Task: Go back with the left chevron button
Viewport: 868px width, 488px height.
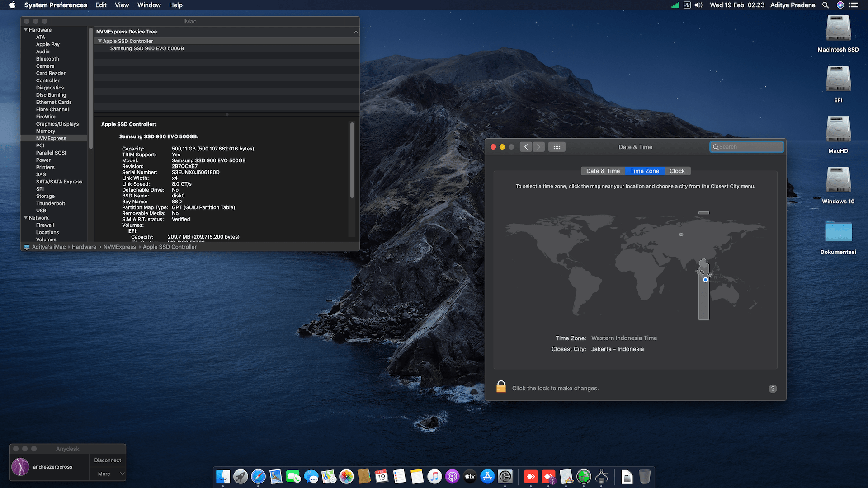Action: pos(526,147)
